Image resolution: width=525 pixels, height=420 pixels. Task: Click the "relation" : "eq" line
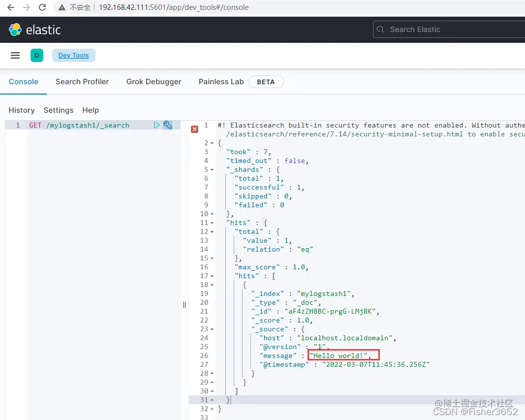click(x=278, y=250)
